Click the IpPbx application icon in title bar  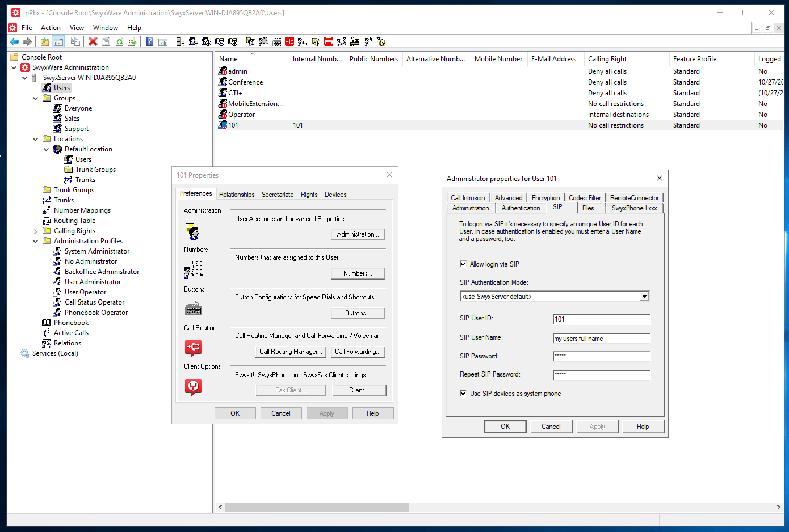(x=16, y=12)
